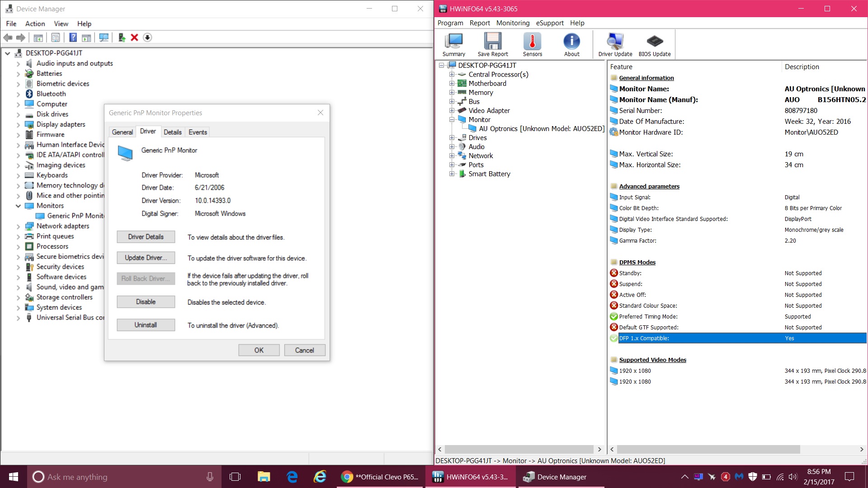Viewport: 868px width, 488px height.
Task: Click the Bluetooth icon in the device tree
Action: pyautogui.click(x=29, y=94)
